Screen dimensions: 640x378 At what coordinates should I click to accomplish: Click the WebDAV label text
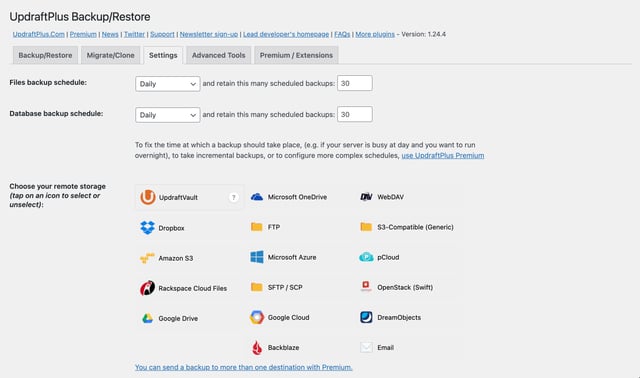point(390,197)
